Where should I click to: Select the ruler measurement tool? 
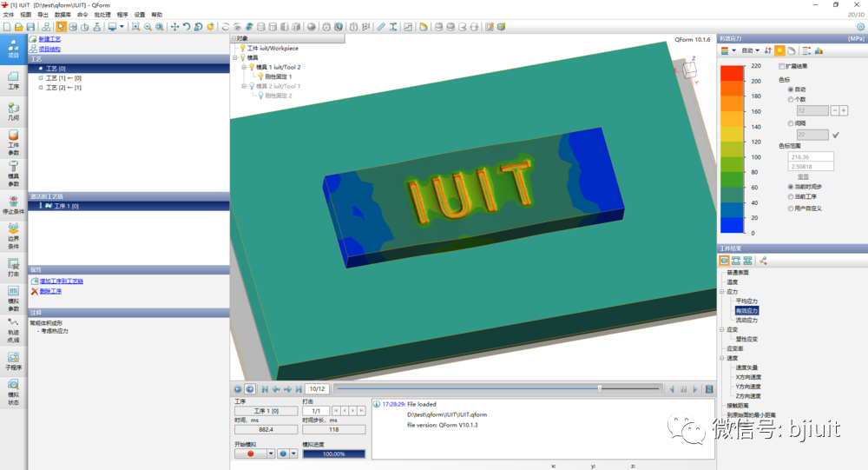(x=381, y=27)
